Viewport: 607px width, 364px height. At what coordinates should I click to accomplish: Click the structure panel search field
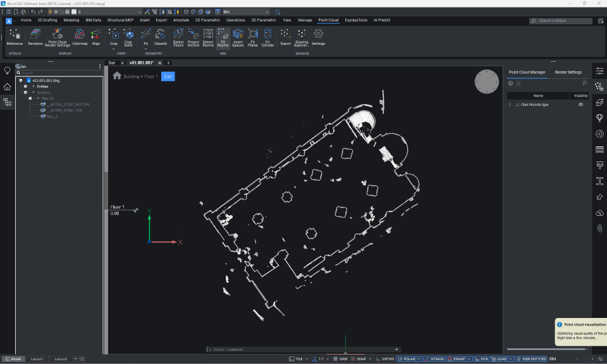pos(60,73)
